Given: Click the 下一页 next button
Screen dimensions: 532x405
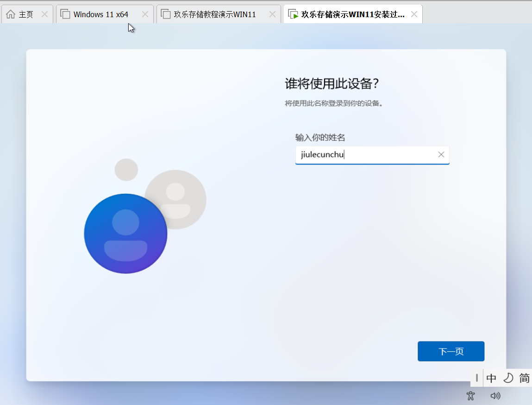Looking at the screenshot, I should pos(451,351).
